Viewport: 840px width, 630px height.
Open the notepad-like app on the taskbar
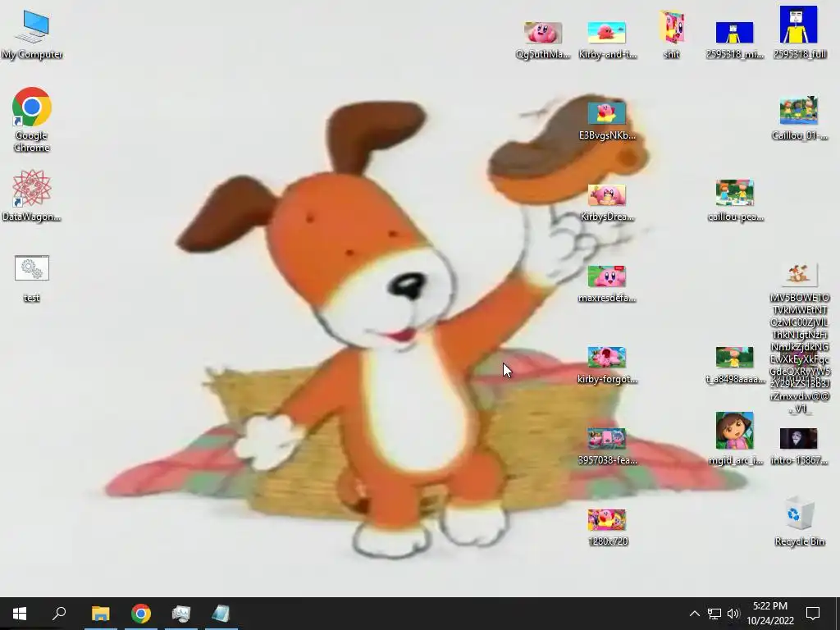click(x=221, y=614)
